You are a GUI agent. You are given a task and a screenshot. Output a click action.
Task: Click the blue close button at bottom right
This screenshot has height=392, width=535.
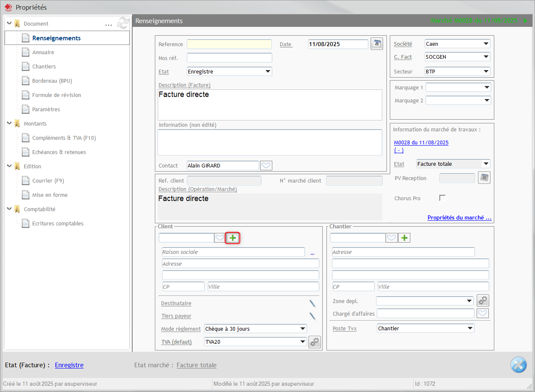(518, 364)
